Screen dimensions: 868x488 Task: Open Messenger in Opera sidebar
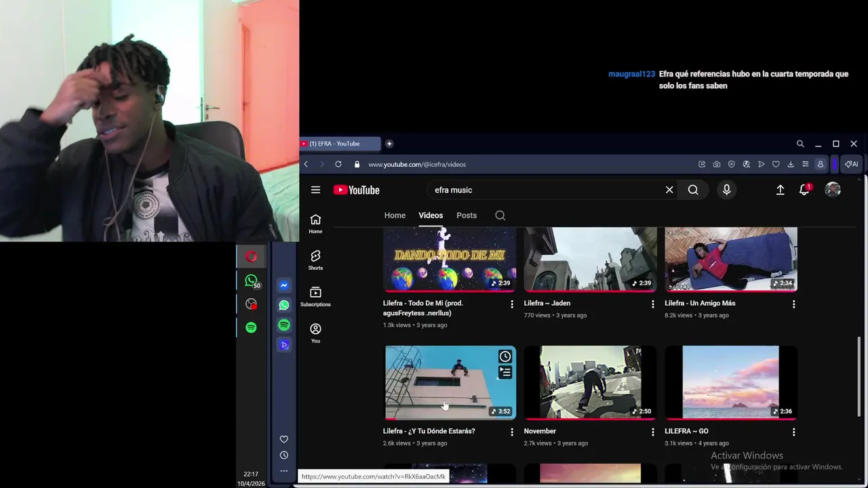tap(284, 285)
